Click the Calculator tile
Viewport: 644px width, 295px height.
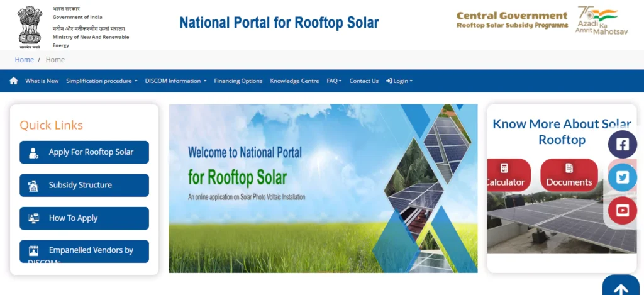click(x=509, y=175)
